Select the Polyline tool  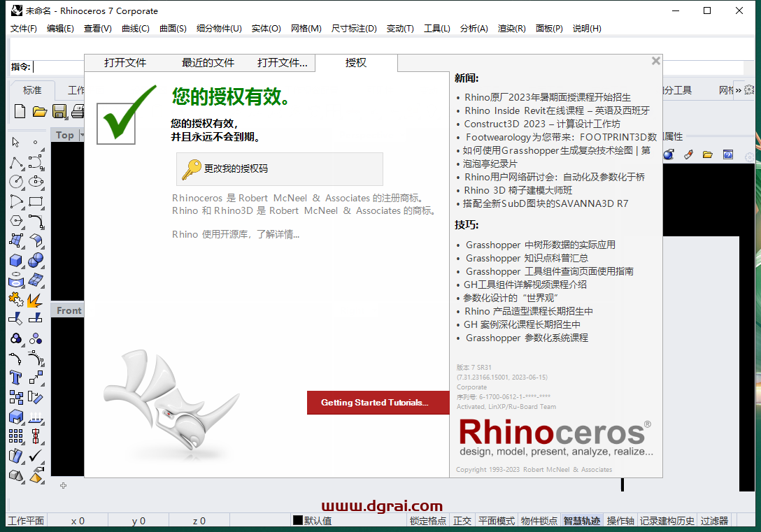coord(16,162)
